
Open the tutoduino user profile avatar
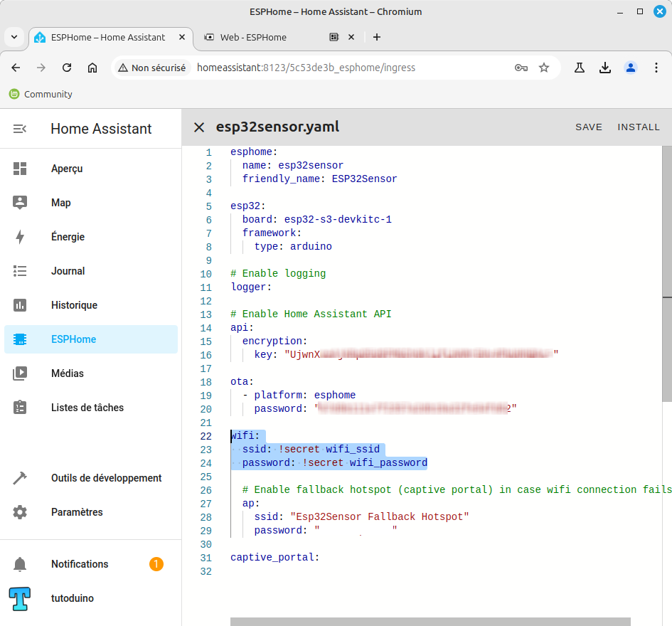pos(20,598)
